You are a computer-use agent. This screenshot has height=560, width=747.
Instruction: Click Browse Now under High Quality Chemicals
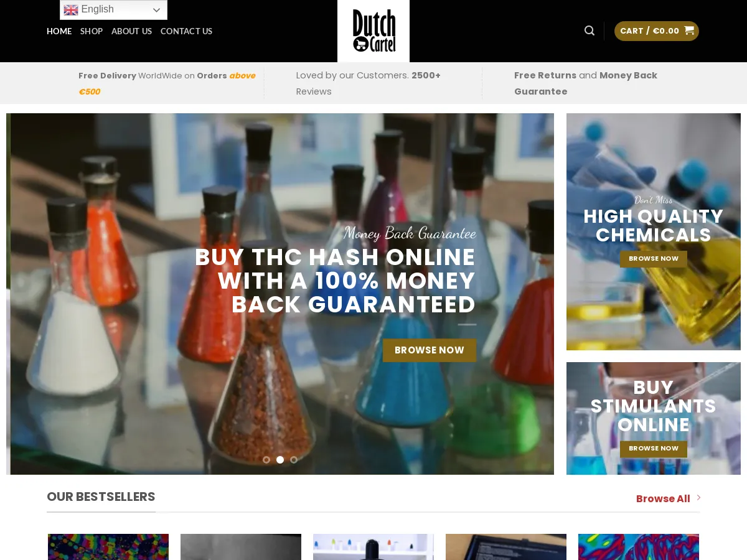[654, 259]
